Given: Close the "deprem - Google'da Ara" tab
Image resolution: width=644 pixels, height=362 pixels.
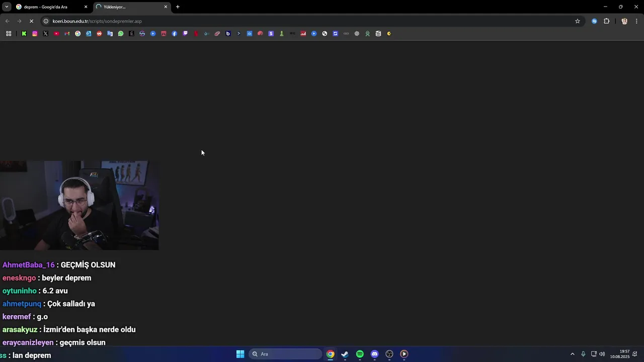Looking at the screenshot, I should click(x=86, y=7).
